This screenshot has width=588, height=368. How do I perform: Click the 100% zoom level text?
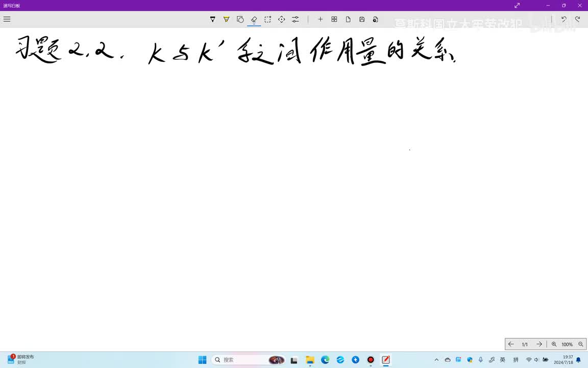coord(567,344)
